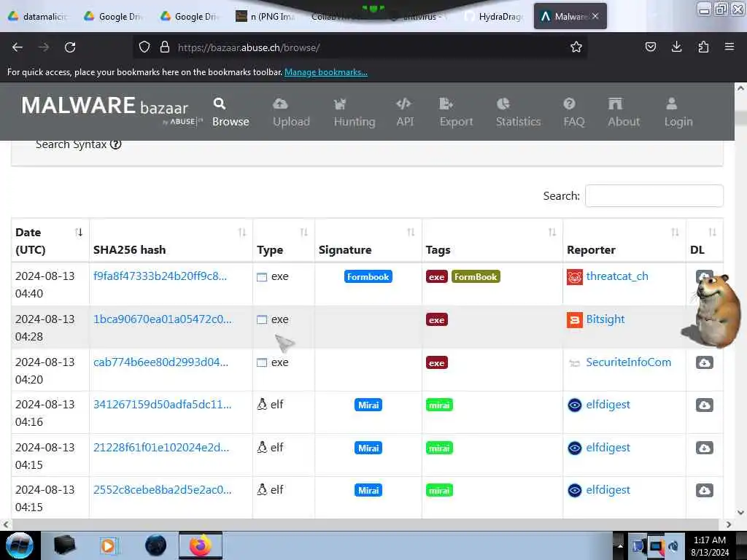Switch to the HydraDrag browser tab
The height and width of the screenshot is (560, 747).
(x=494, y=16)
